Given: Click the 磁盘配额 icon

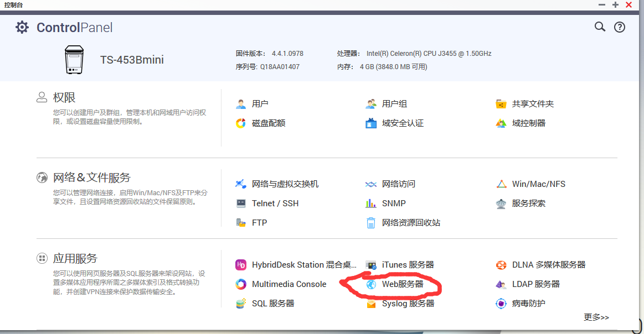Looking at the screenshot, I should [241, 123].
